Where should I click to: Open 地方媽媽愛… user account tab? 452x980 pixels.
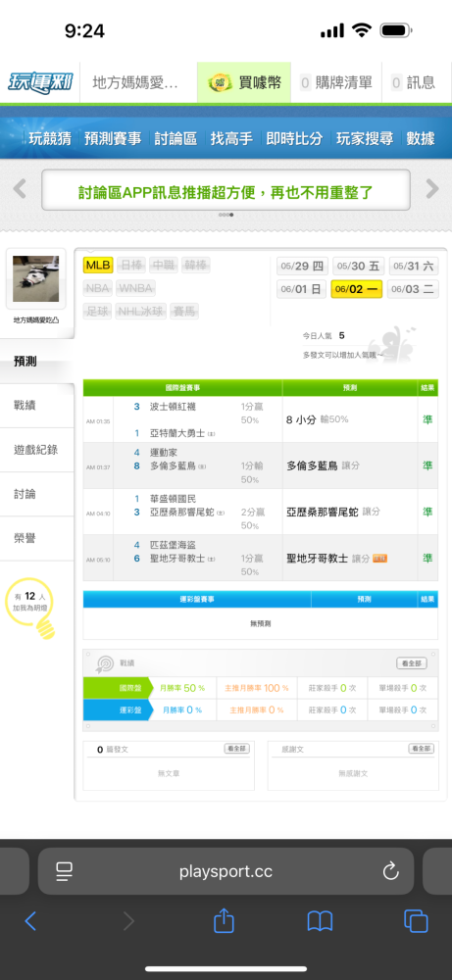click(x=137, y=82)
